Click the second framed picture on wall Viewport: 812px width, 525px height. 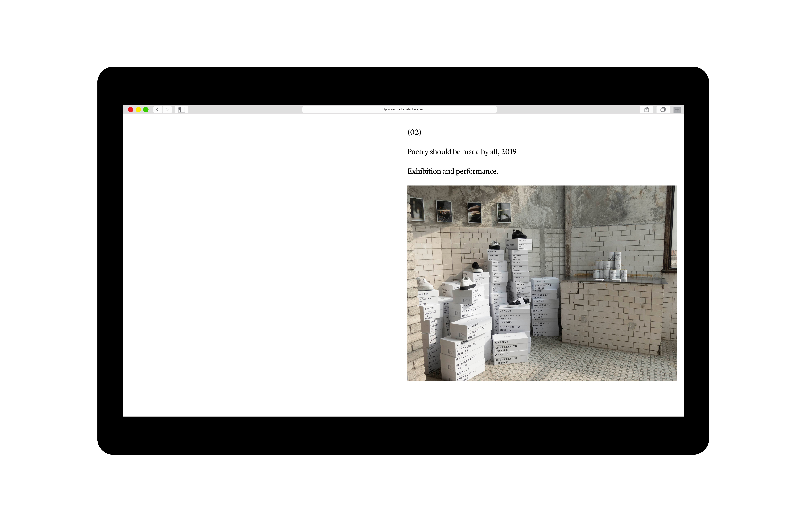(444, 211)
